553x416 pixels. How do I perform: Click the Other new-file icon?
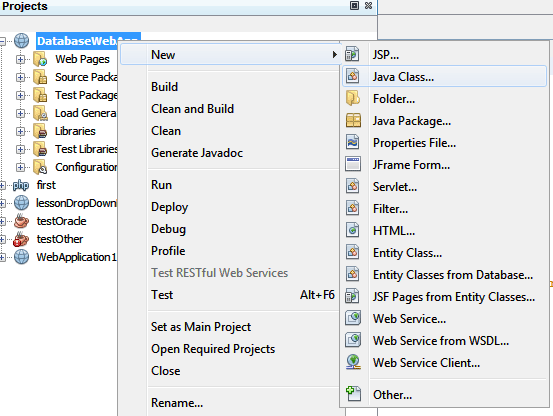353,394
